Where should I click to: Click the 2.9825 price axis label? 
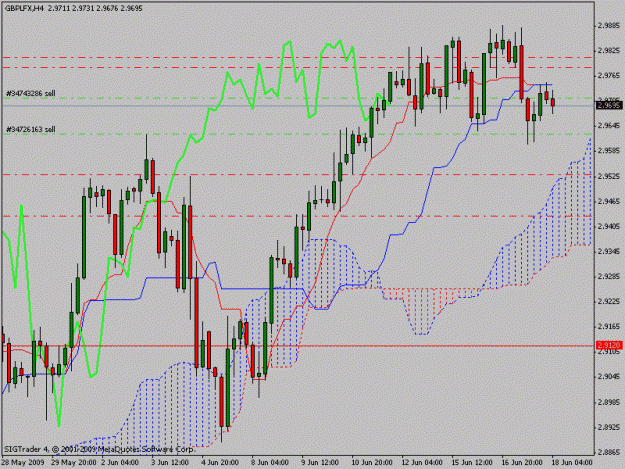coord(609,51)
